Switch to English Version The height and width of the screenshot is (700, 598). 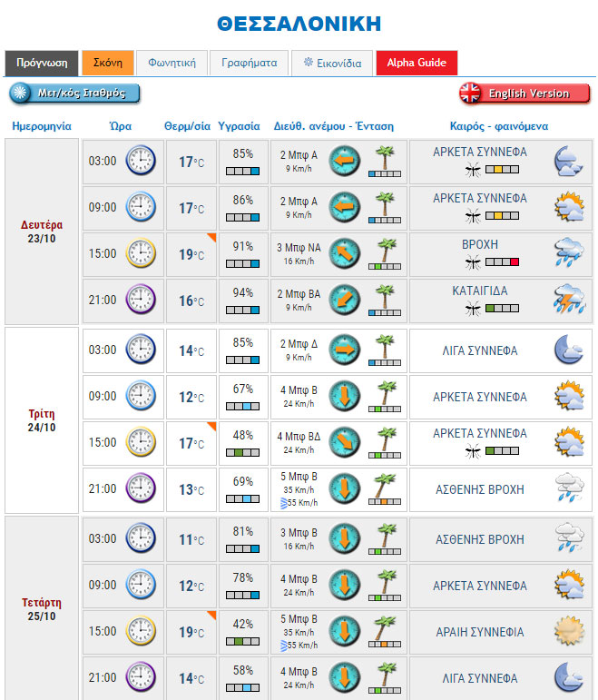point(524,94)
